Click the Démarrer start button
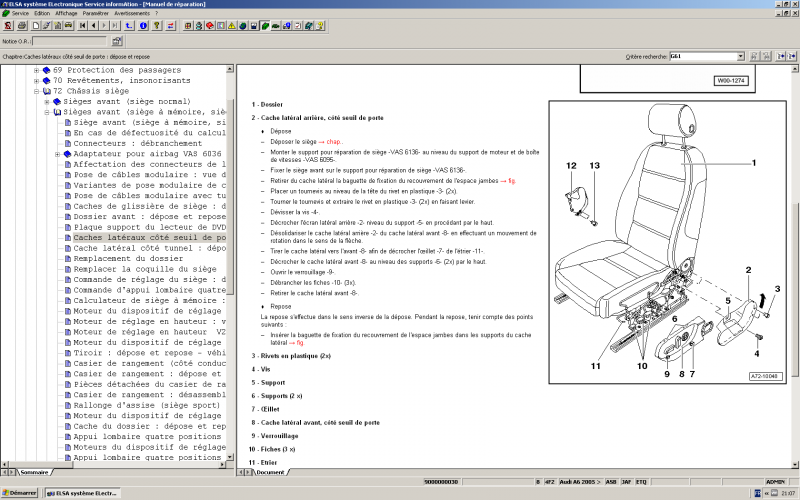 (20, 493)
